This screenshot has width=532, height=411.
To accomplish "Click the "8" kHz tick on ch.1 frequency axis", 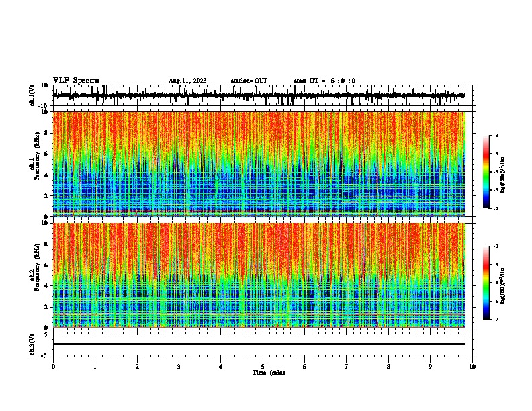I will [x=46, y=133].
